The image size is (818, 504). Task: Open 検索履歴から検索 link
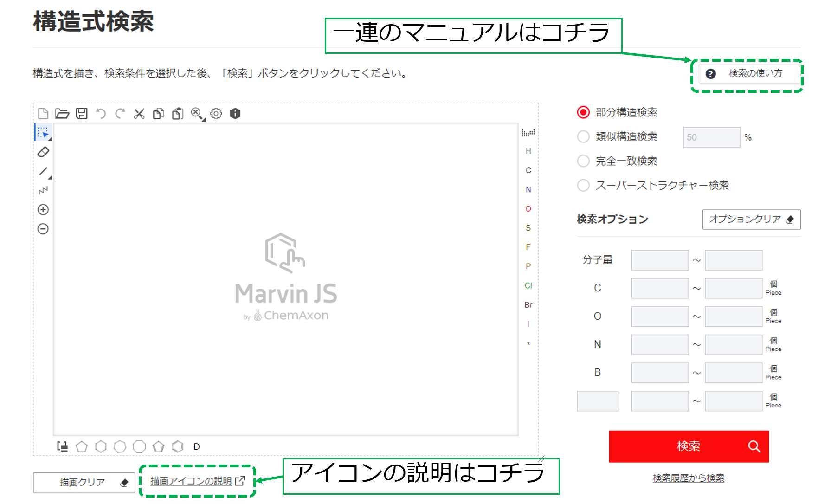click(x=689, y=478)
